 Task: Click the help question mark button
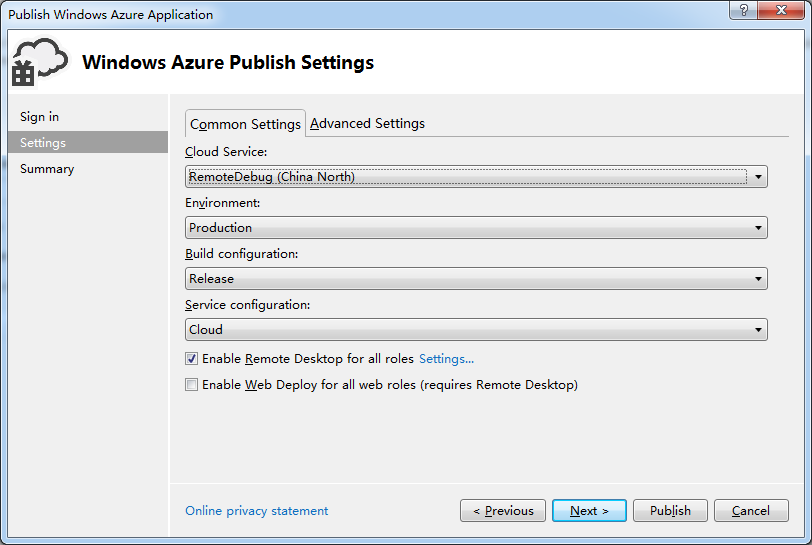(743, 10)
